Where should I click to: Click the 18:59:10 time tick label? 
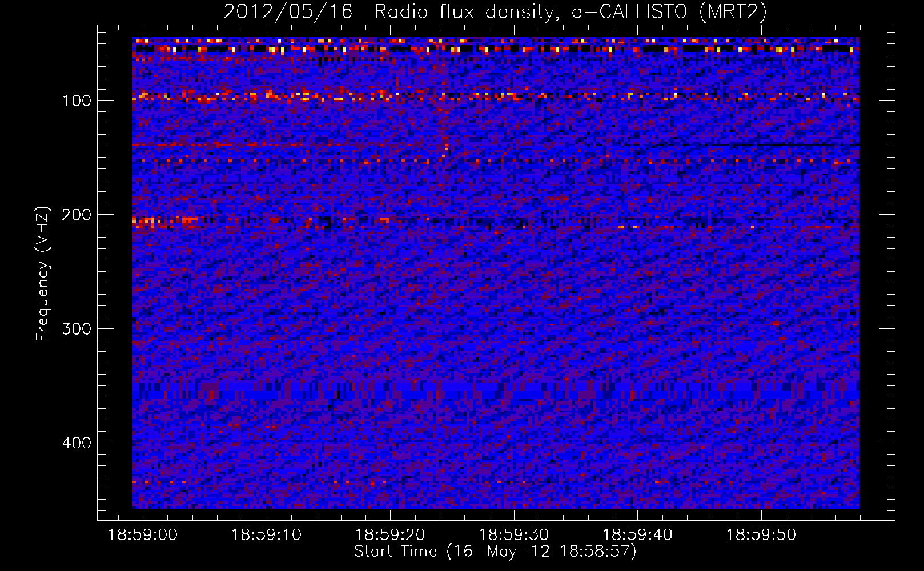[x=266, y=535]
